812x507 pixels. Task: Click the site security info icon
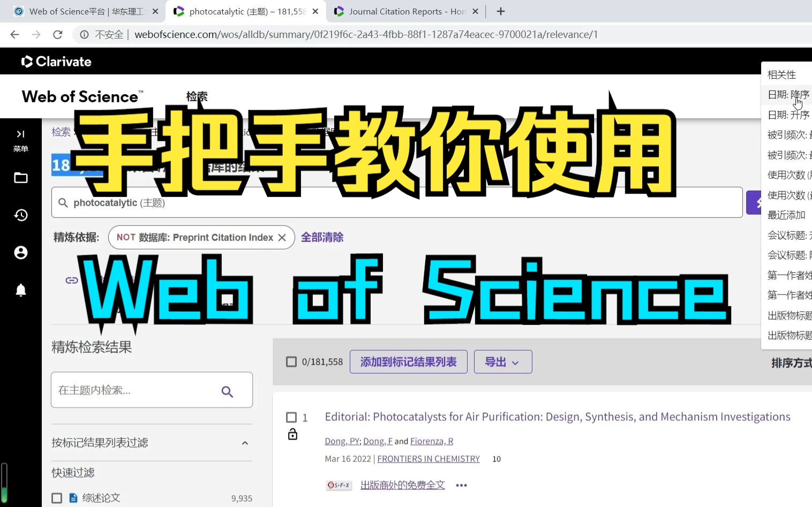(84, 35)
